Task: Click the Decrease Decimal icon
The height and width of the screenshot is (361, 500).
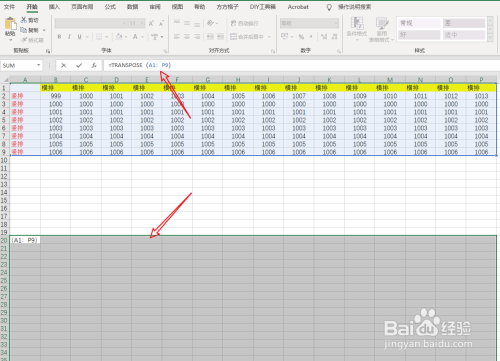Action: [335, 37]
